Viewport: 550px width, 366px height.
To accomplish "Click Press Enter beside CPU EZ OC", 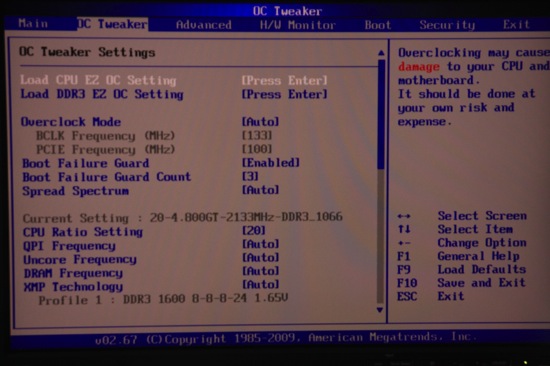I will tap(284, 80).
